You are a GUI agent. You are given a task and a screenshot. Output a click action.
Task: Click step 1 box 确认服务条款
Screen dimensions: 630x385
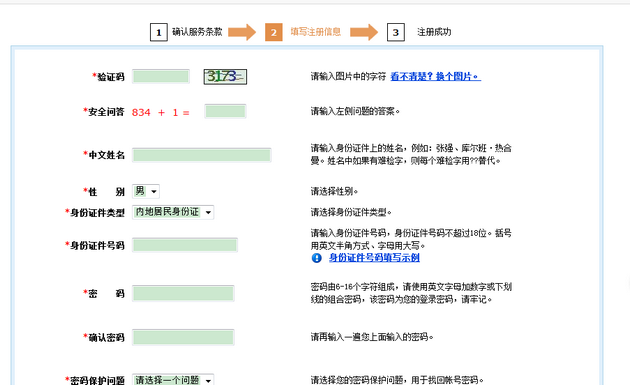click(x=159, y=32)
